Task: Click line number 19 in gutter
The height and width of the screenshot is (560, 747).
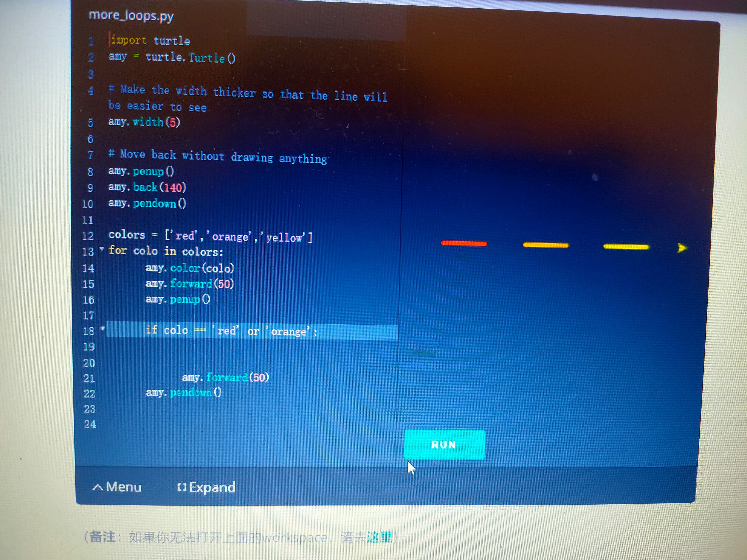Action: (89, 347)
